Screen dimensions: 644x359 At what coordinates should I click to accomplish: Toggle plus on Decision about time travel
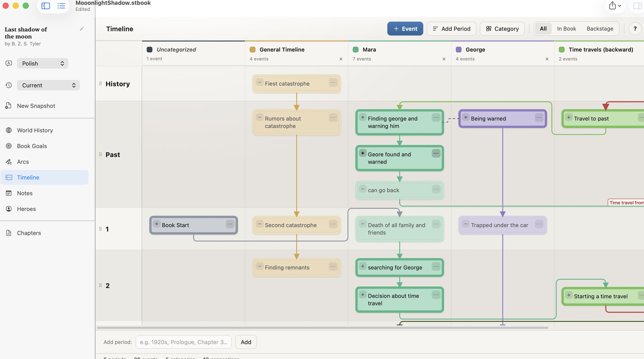point(363,295)
